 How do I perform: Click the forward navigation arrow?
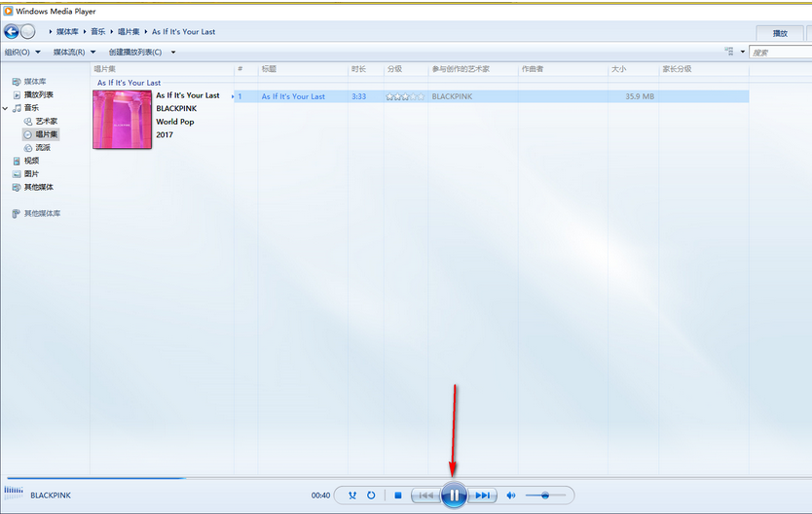coord(28,31)
